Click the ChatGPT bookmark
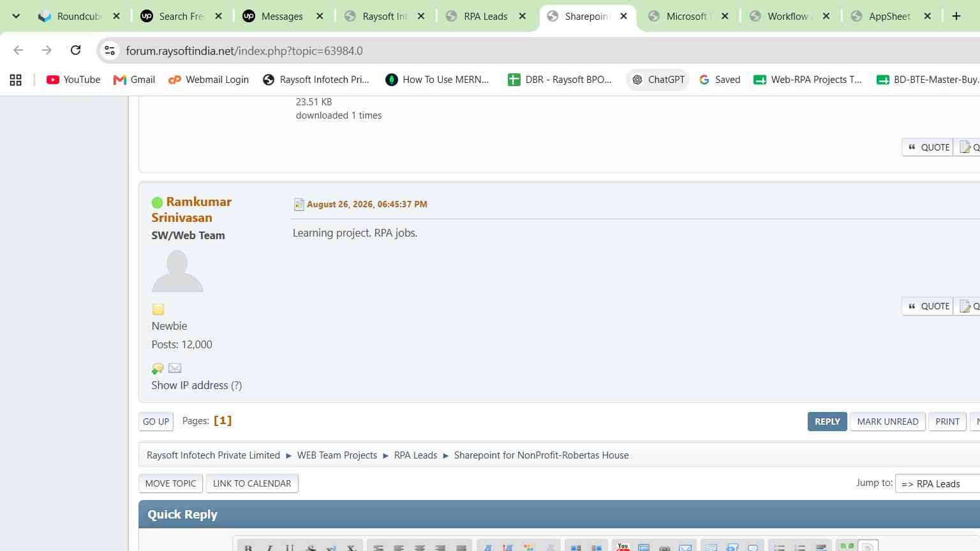Screen dimensions: 980x551 658,80
